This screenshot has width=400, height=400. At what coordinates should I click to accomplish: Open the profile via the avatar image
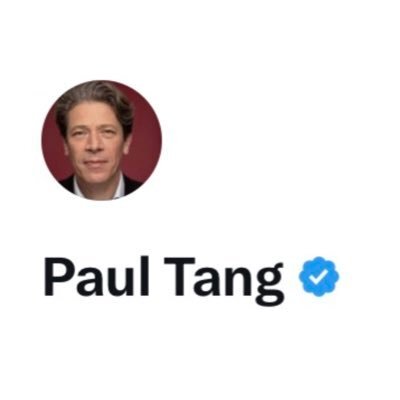coord(101,140)
